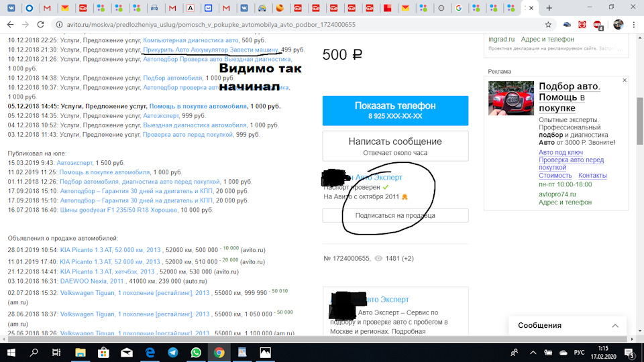Open 'Выездная диагностика автомобиля' listing

tap(195, 125)
